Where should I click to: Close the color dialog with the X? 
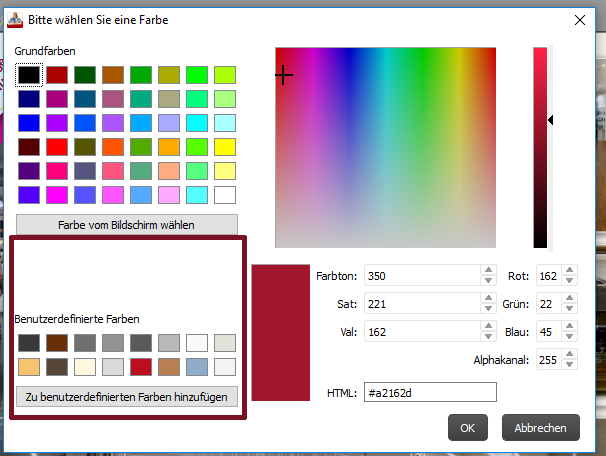(x=580, y=20)
